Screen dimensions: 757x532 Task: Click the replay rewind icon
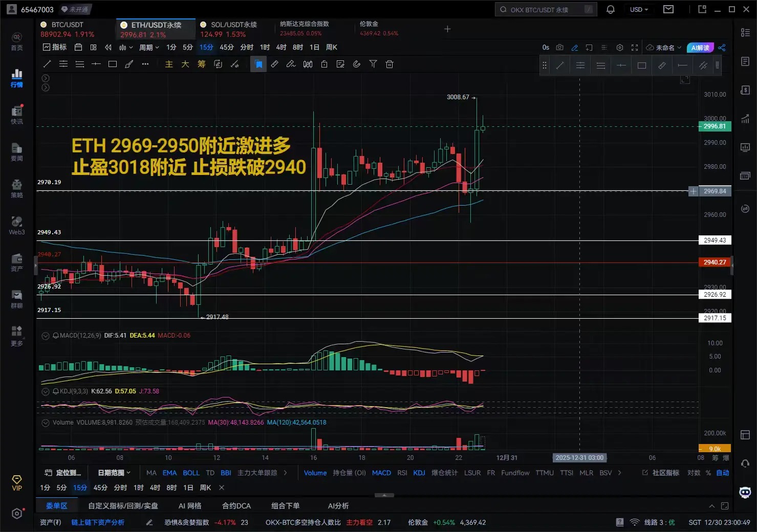tap(108, 48)
